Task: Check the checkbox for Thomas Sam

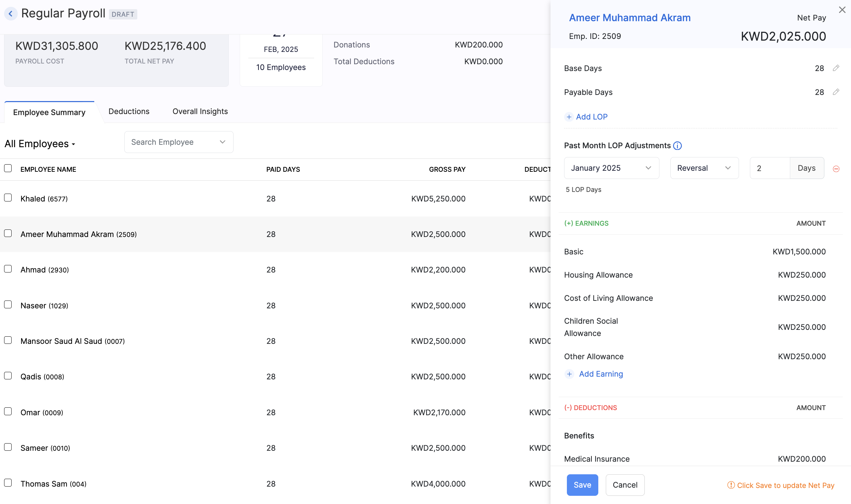Action: pos(8,482)
